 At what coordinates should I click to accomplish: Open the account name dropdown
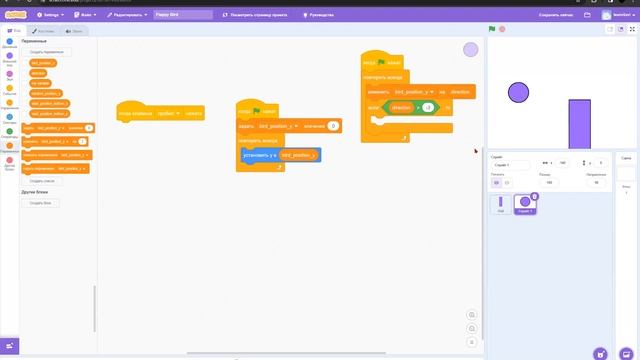tap(624, 15)
